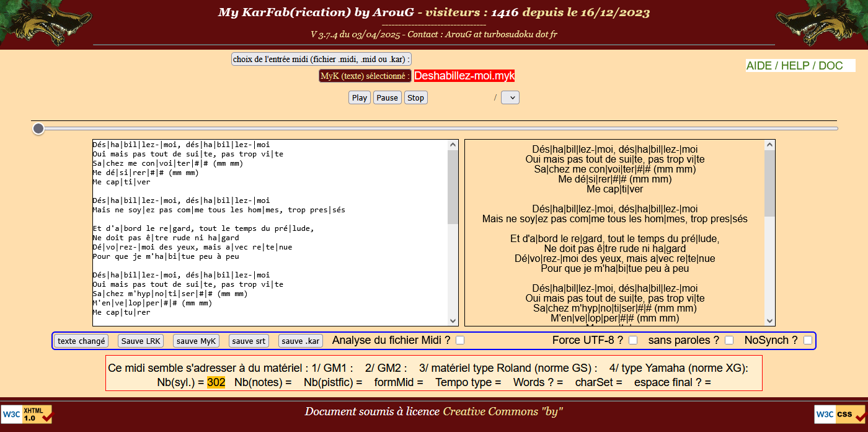Click the playback position slider handle
This screenshot has width=868, height=432.
click(x=38, y=128)
